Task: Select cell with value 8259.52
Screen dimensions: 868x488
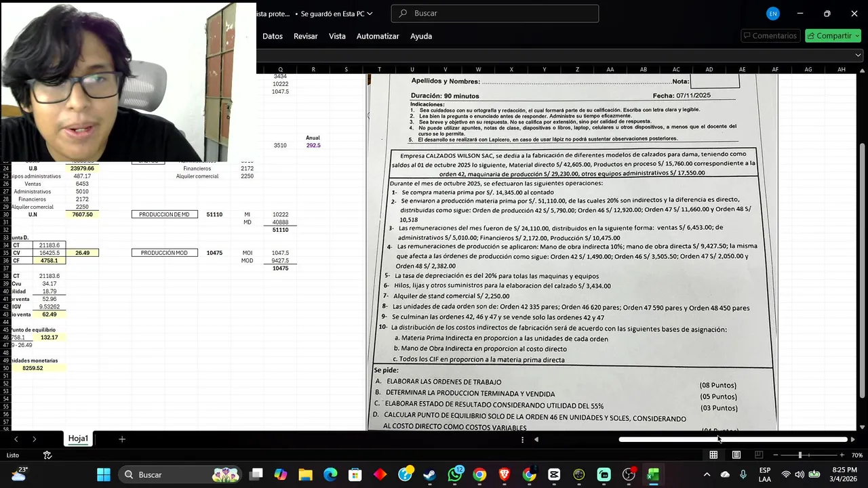Action: [x=33, y=368]
